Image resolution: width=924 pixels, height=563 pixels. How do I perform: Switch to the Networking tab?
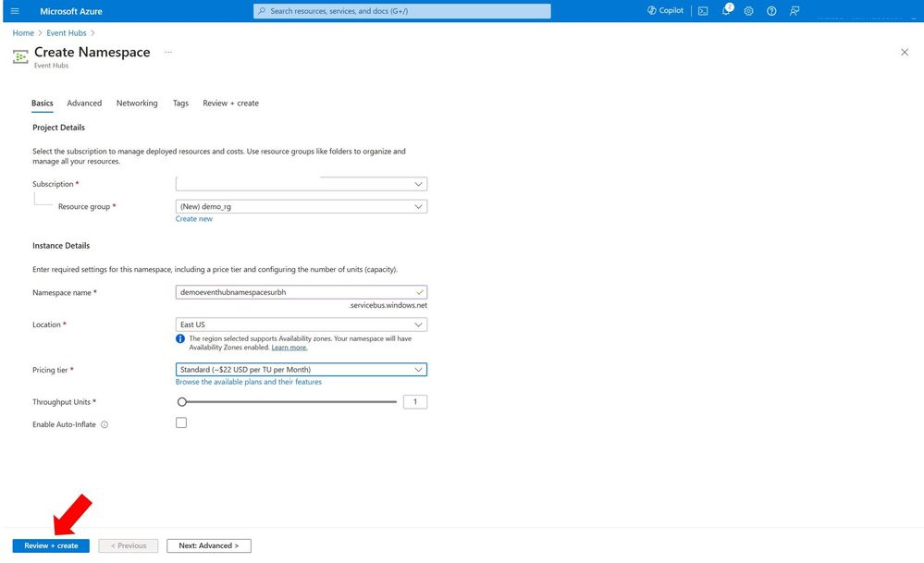click(137, 103)
